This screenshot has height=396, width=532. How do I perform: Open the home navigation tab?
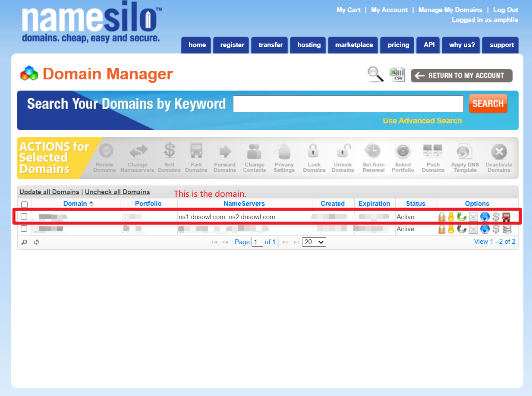197,45
